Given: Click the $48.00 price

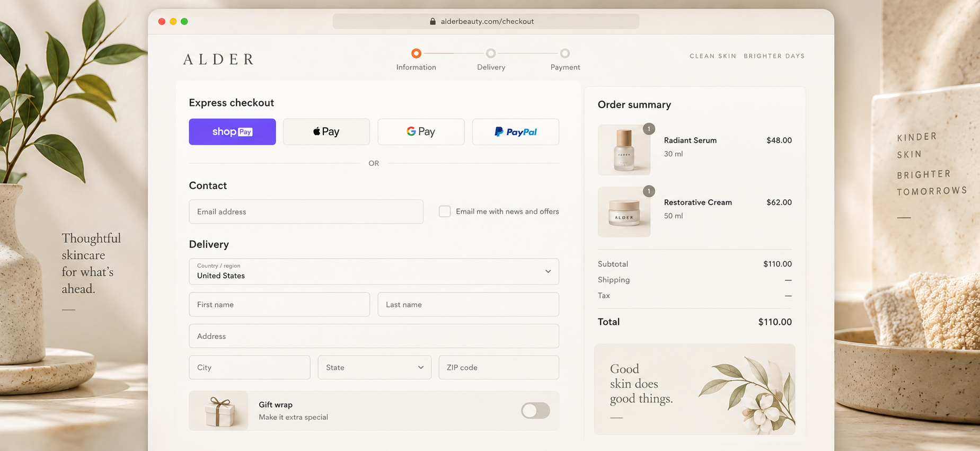Looking at the screenshot, I should [779, 140].
